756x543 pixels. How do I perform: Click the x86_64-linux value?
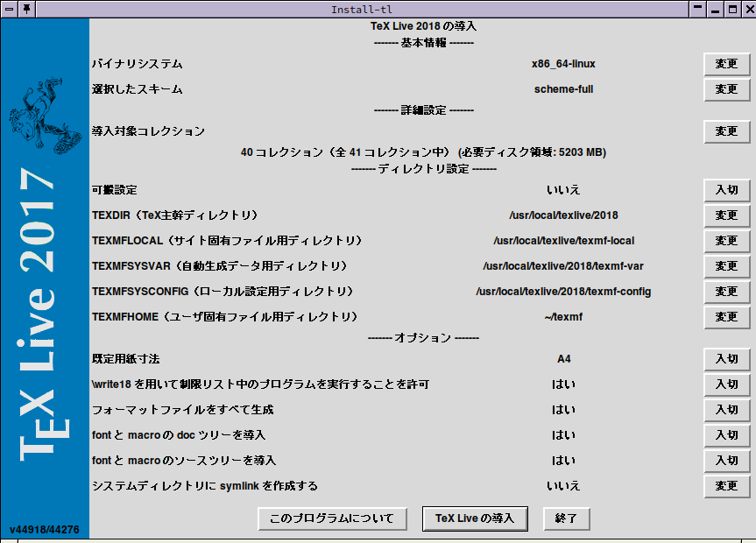point(563,64)
